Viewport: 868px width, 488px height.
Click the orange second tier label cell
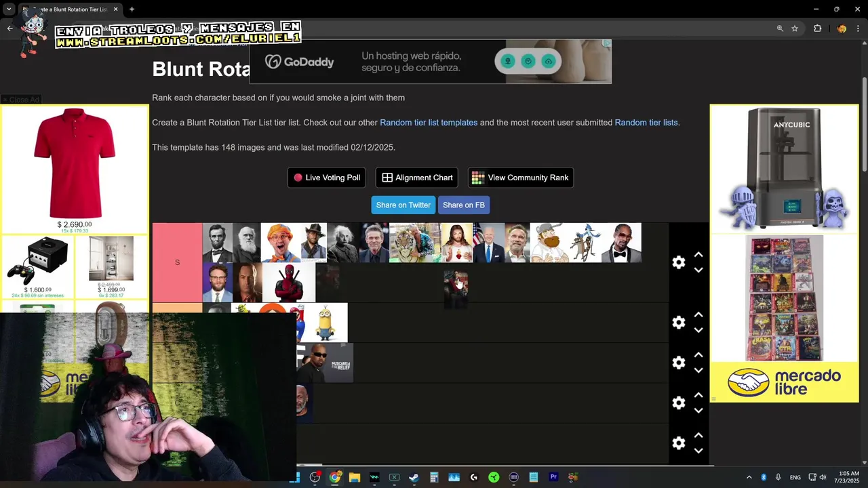coord(177,308)
